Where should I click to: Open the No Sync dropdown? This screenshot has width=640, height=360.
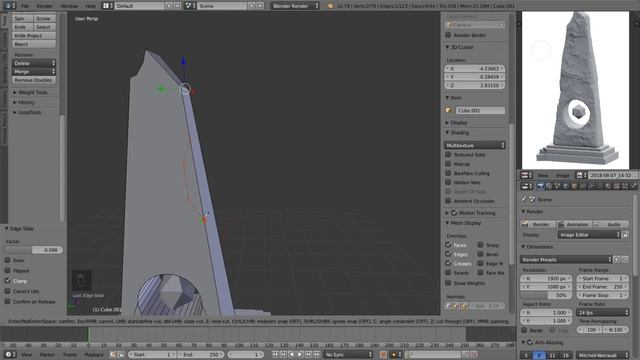click(349, 355)
